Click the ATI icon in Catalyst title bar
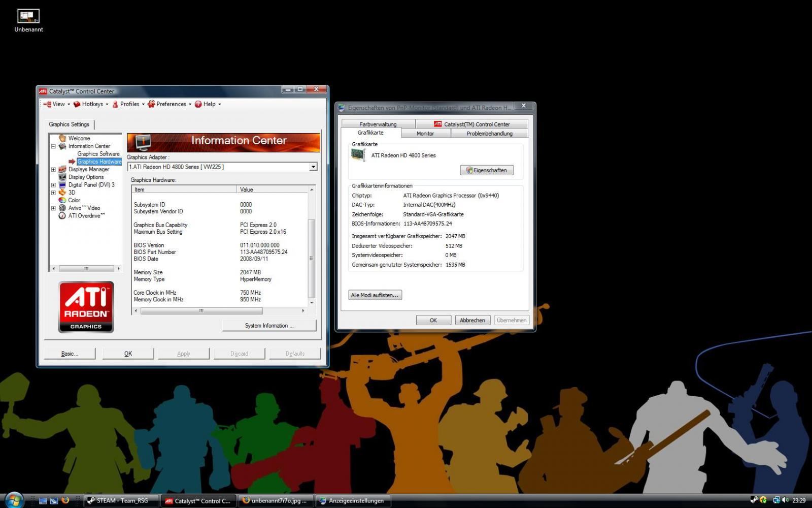The height and width of the screenshot is (508, 812). (43, 91)
